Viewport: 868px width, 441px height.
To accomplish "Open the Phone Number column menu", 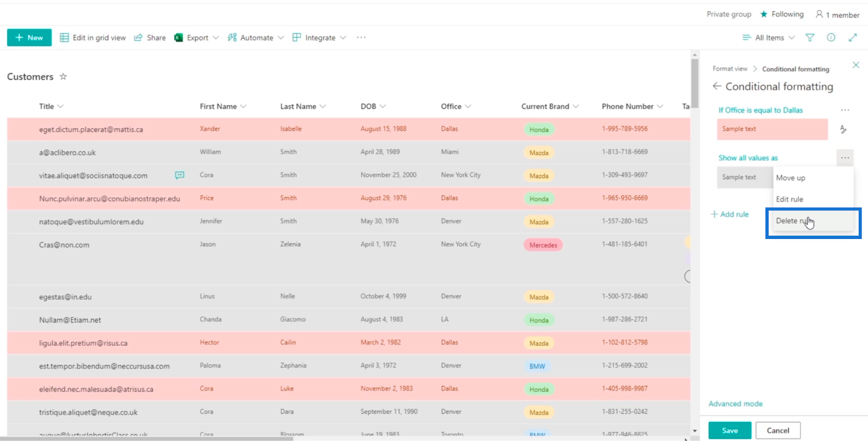I will [633, 106].
